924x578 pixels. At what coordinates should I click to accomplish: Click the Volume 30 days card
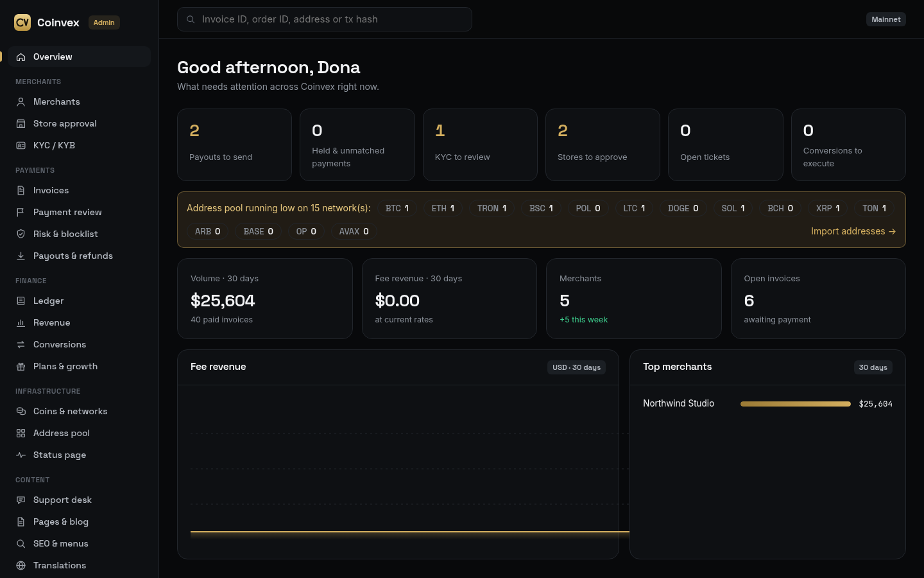coord(265,299)
